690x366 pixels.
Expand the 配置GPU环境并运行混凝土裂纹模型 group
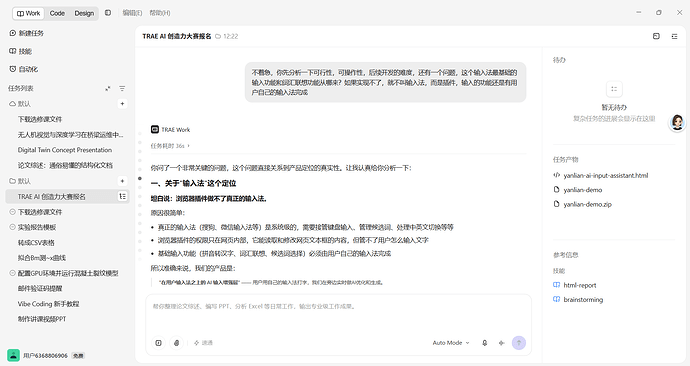[12, 273]
